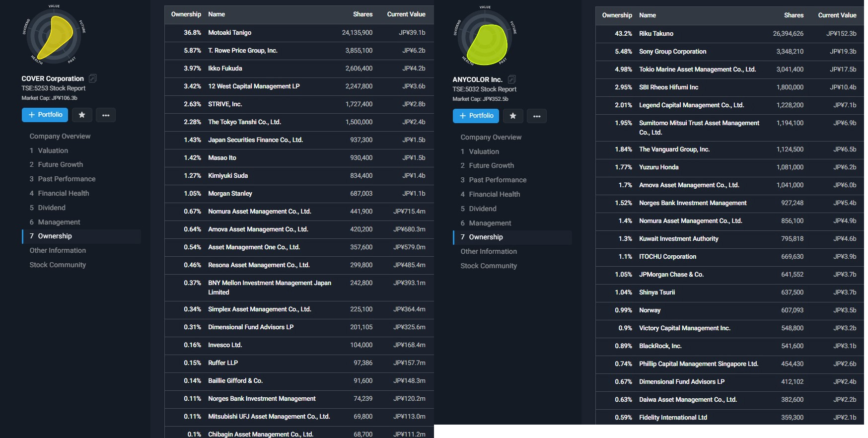Click Sumitomo Mitsui Trust Asset Management Co., Ltd.
This screenshot has height=438, width=868.
tap(699, 128)
